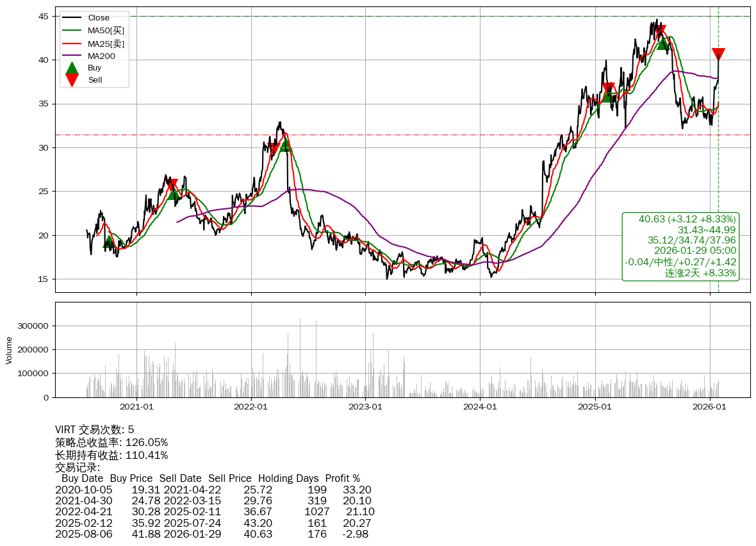Viewport: 756px width, 546px height.
Task: Click the red Sell marker at the 2021 peak
Action: [172, 185]
